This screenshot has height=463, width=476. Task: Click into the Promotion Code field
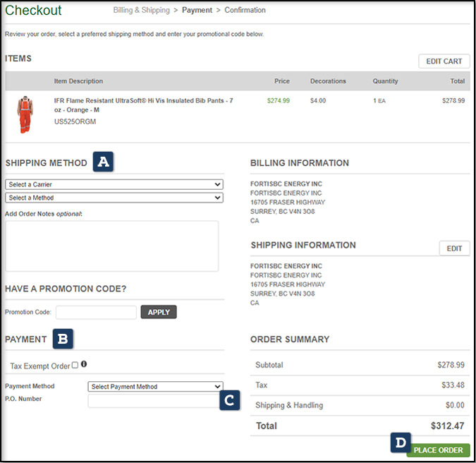pyautogui.click(x=96, y=312)
